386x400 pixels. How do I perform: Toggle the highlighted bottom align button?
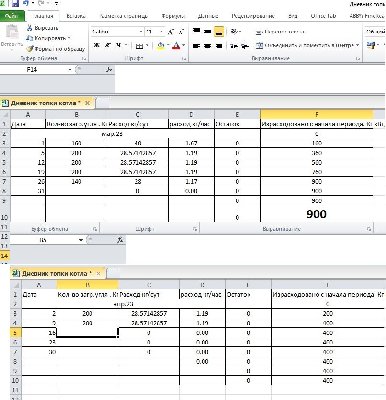(x=219, y=32)
